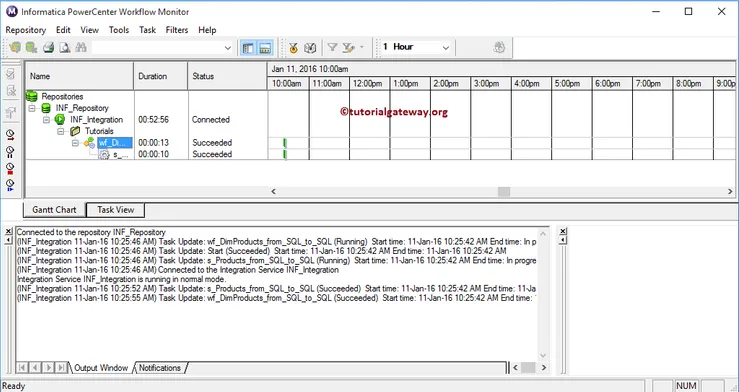739x392 pixels.
Task: Click the green database icon beside the first toolbar icon
Action: pos(32,48)
